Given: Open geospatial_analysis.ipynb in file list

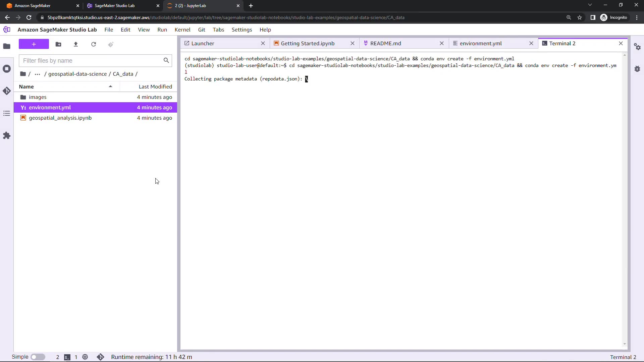Looking at the screenshot, I should pos(60,118).
